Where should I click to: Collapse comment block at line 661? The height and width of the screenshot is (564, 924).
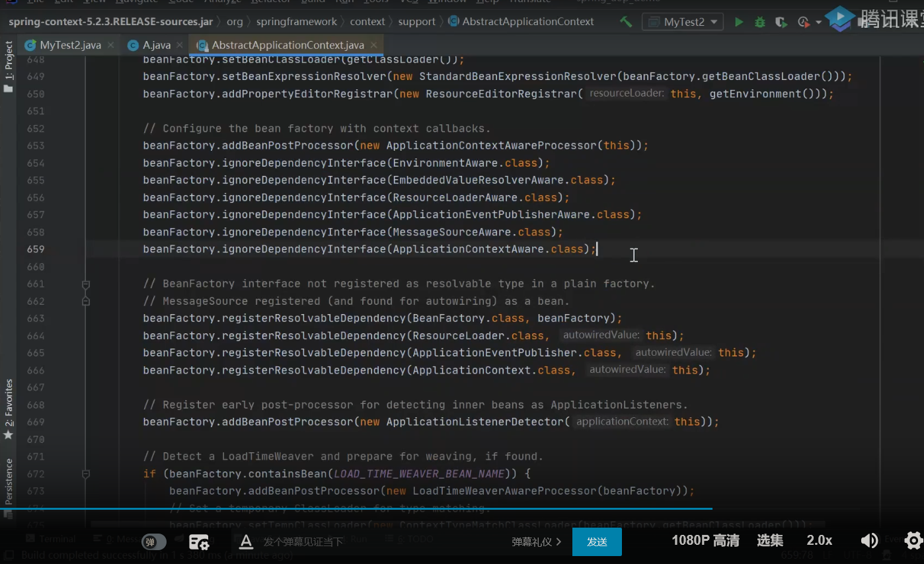click(86, 284)
